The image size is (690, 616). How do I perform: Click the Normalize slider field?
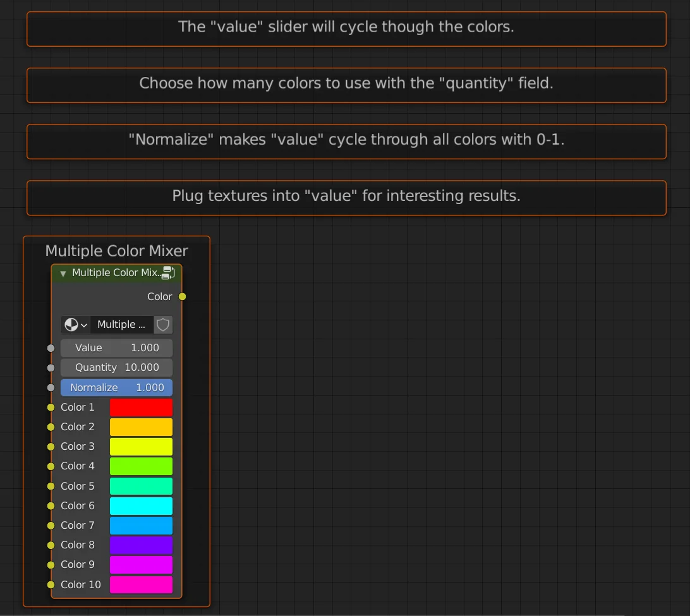click(116, 387)
